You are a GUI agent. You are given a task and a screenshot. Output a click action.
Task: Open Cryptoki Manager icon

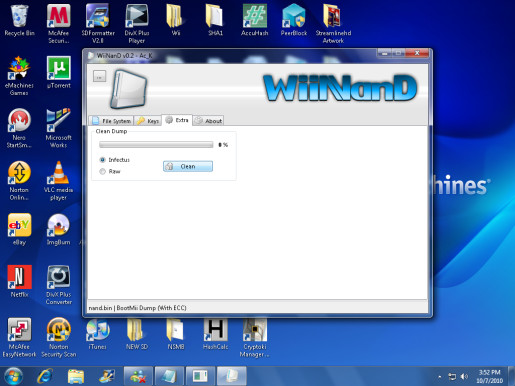[255, 337]
